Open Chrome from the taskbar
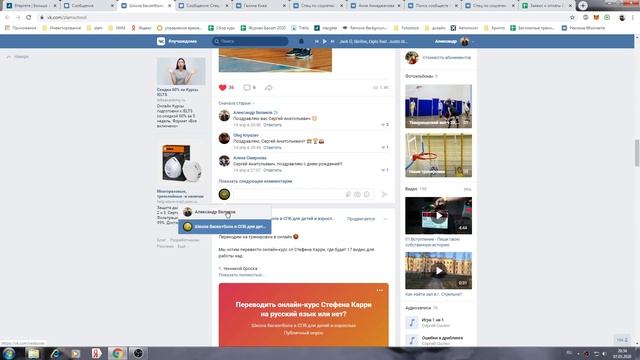Viewport: 640px width, 360px height. [x=117, y=353]
